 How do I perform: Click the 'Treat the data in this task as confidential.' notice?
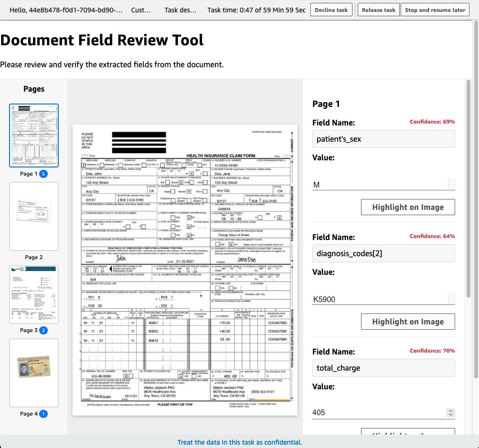(x=240, y=442)
